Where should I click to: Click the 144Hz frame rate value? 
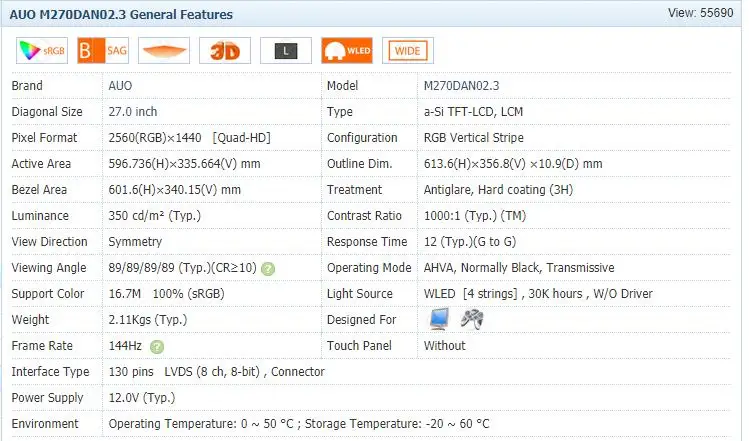click(x=125, y=346)
